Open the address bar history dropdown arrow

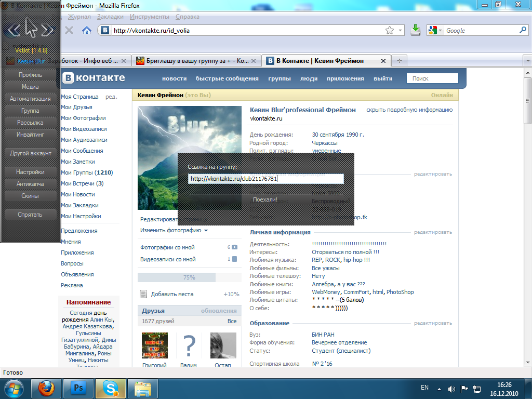(x=401, y=31)
